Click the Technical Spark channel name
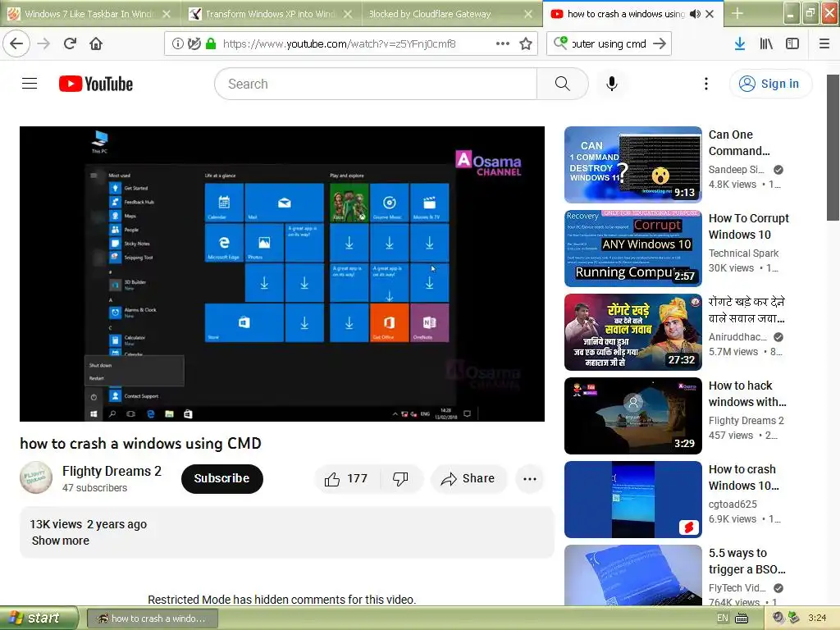This screenshot has width=840, height=630. click(x=743, y=253)
